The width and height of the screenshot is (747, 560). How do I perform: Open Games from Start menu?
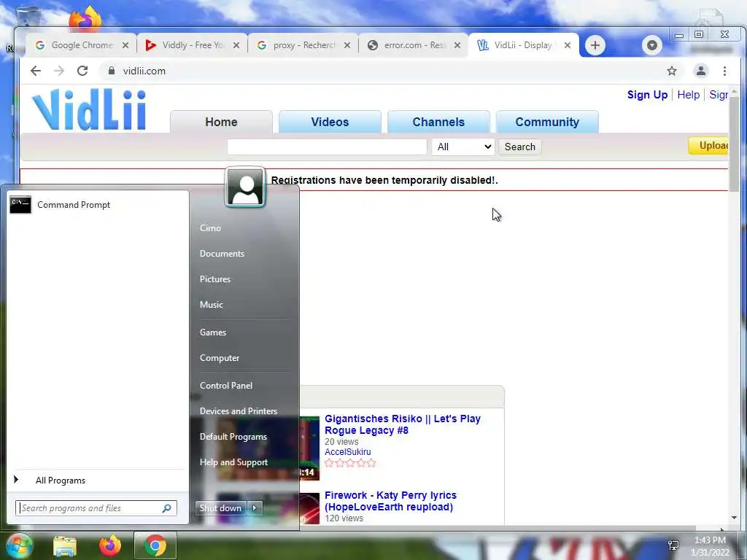pyautogui.click(x=213, y=332)
